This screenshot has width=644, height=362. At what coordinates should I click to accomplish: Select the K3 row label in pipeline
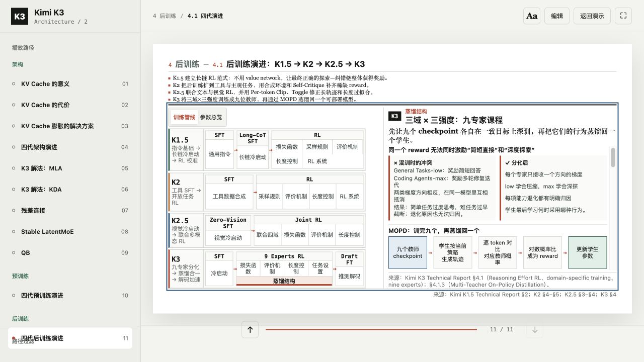186,269
